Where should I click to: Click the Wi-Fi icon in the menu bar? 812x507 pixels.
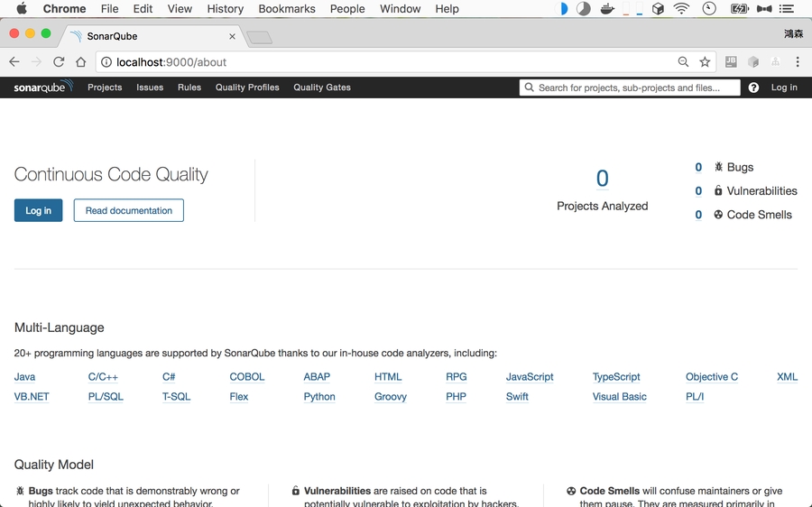[681, 9]
